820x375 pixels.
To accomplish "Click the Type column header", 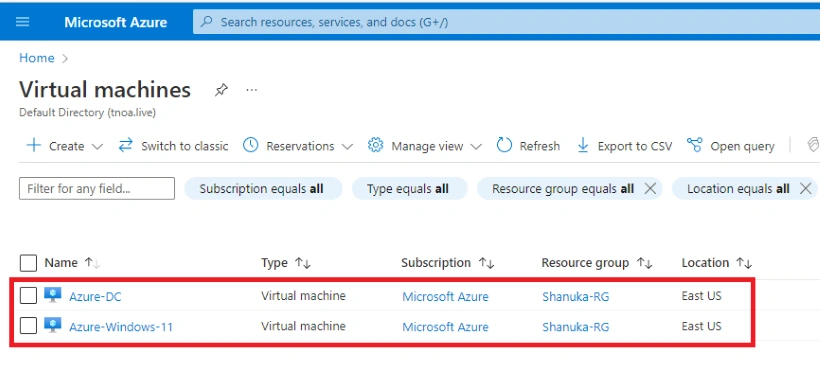I will 274,263.
